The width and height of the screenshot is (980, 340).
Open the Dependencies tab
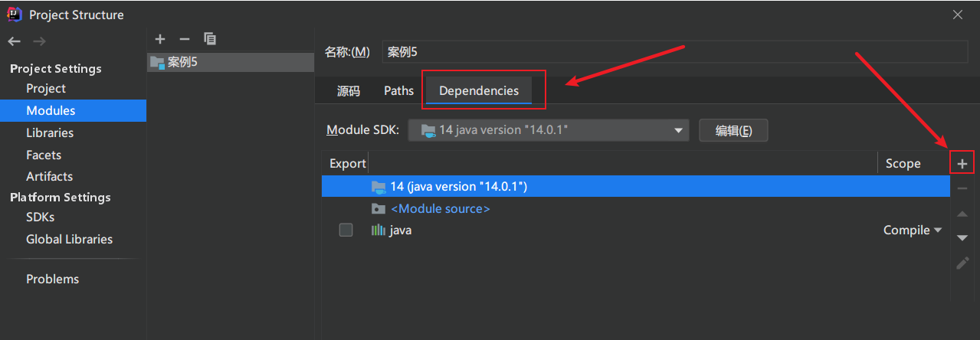click(x=479, y=90)
